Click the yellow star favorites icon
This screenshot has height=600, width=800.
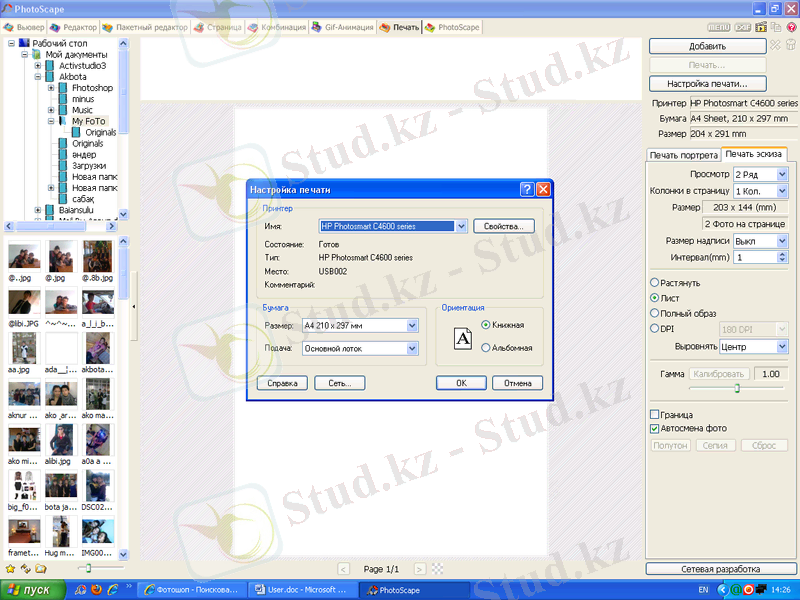pos(12,568)
